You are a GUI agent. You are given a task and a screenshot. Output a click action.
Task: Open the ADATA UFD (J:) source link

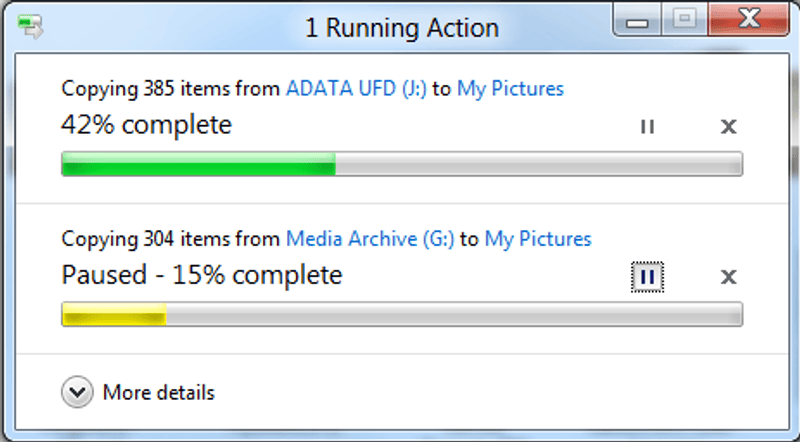coord(356,88)
